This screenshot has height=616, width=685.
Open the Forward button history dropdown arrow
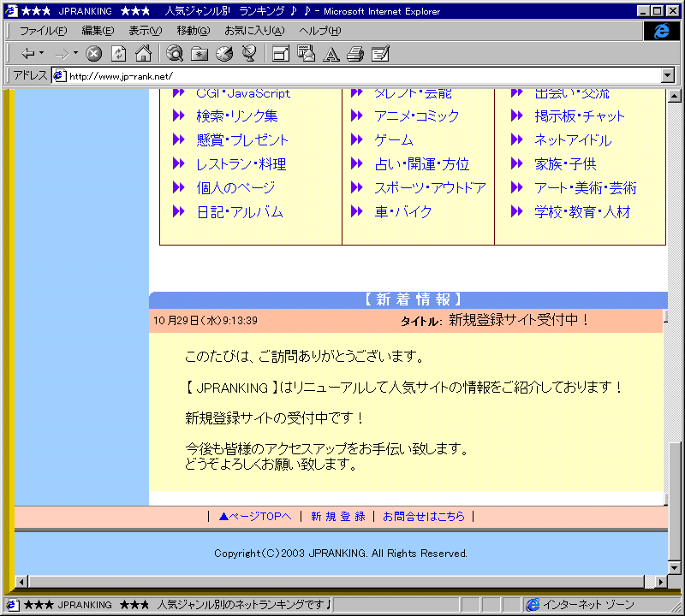(x=75, y=53)
